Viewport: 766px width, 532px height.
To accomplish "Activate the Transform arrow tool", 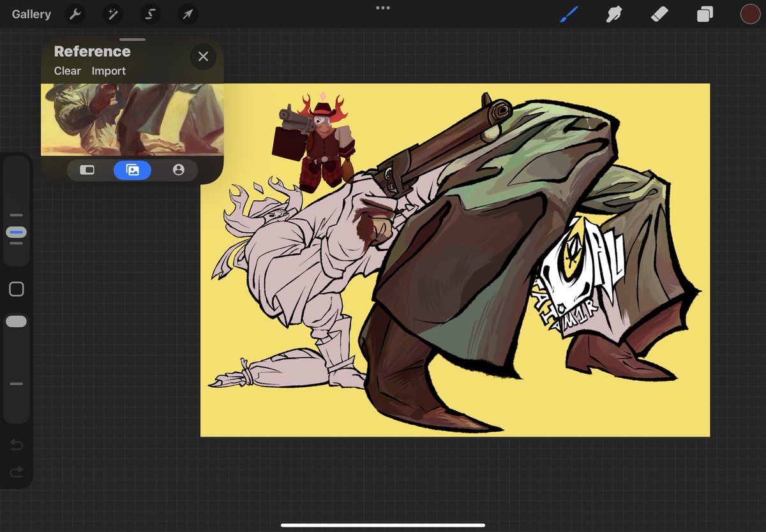I will tap(188, 14).
